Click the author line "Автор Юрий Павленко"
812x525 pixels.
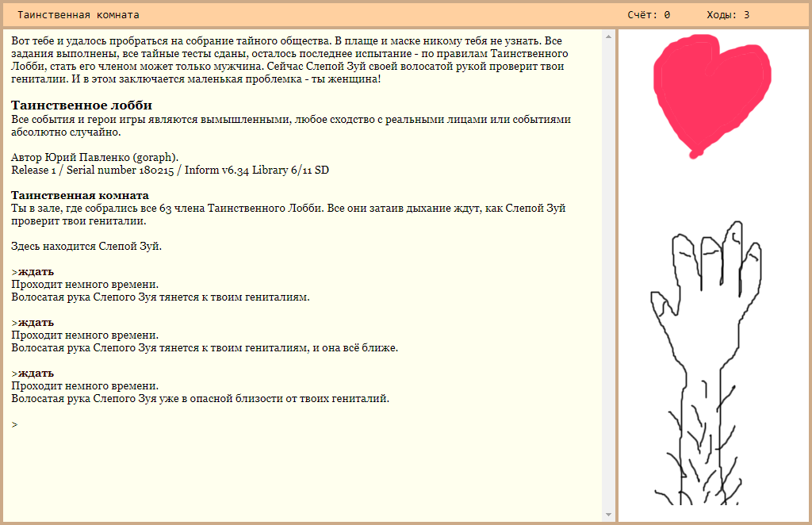pyautogui.click(x=95, y=157)
